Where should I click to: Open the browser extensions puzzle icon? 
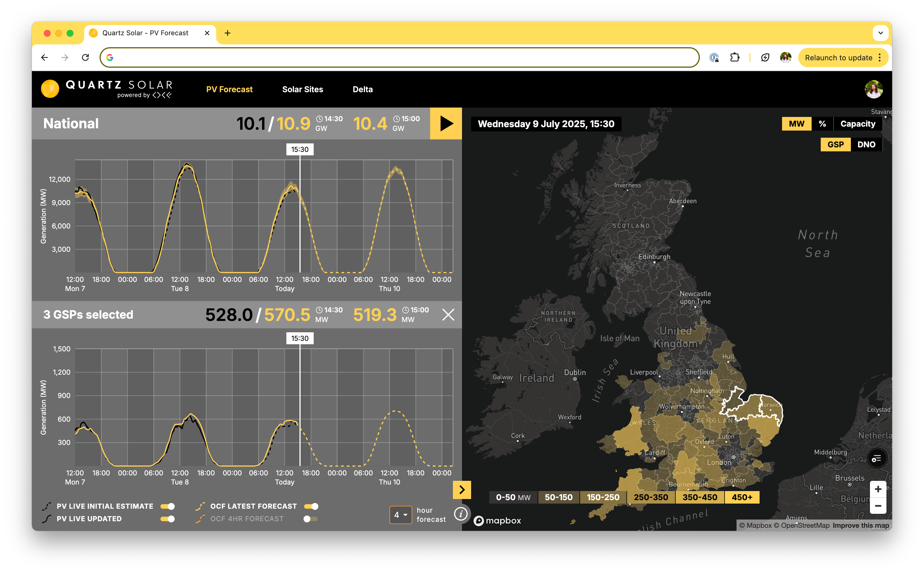[735, 57]
